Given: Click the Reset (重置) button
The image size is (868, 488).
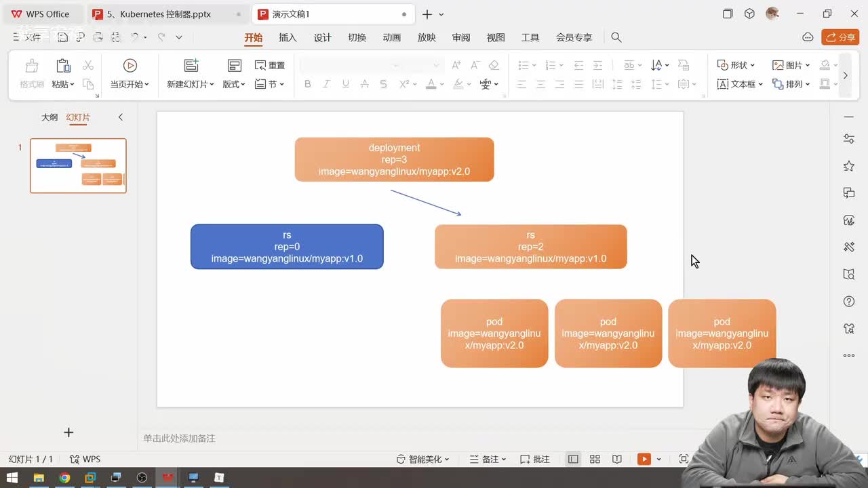Looking at the screenshot, I should point(270,65).
